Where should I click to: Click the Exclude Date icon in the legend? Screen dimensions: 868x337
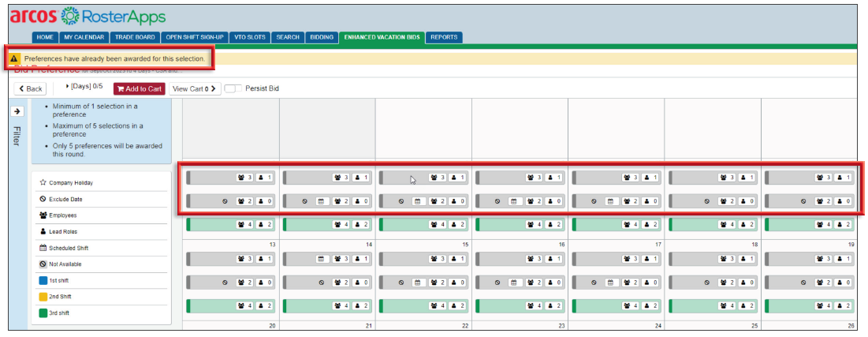coord(43,199)
